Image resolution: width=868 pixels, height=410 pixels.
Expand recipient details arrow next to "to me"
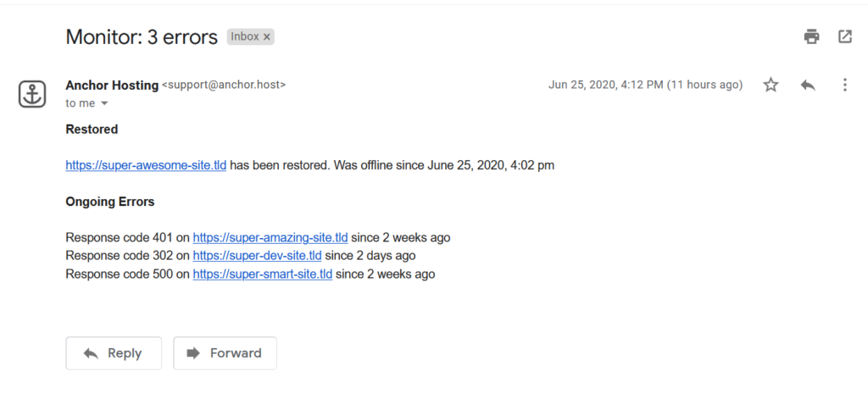click(104, 103)
